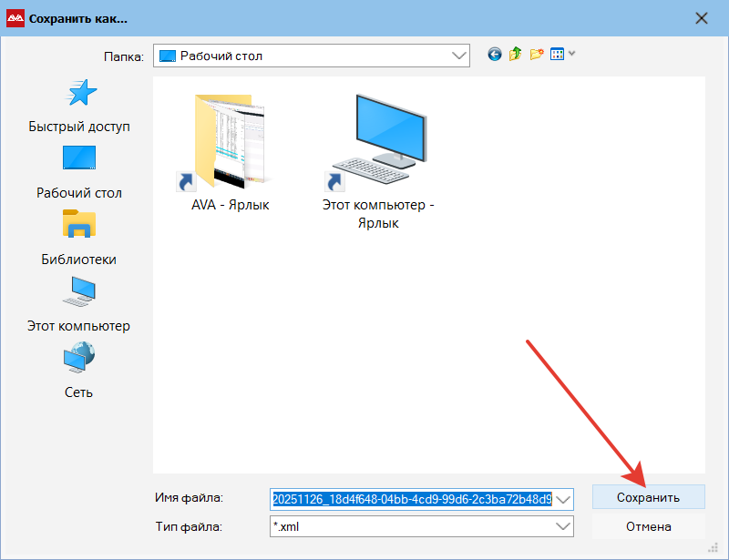Click the AVA application icon in title bar

[15, 18]
